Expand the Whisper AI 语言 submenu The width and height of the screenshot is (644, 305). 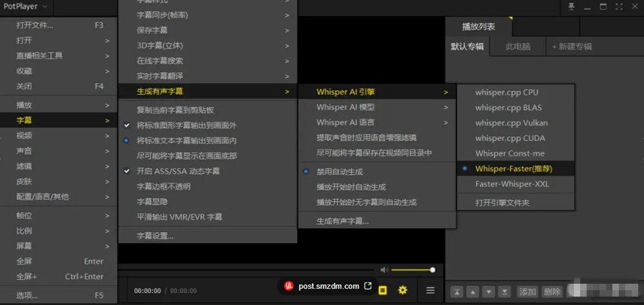coord(377,123)
